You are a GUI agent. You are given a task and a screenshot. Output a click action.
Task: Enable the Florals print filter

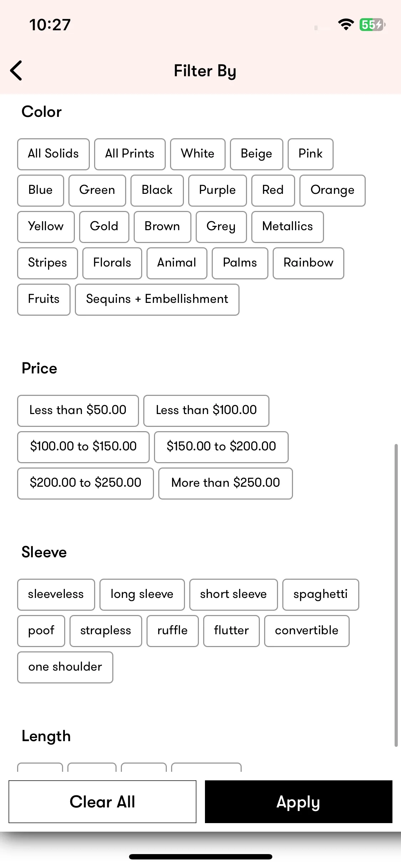tap(112, 263)
